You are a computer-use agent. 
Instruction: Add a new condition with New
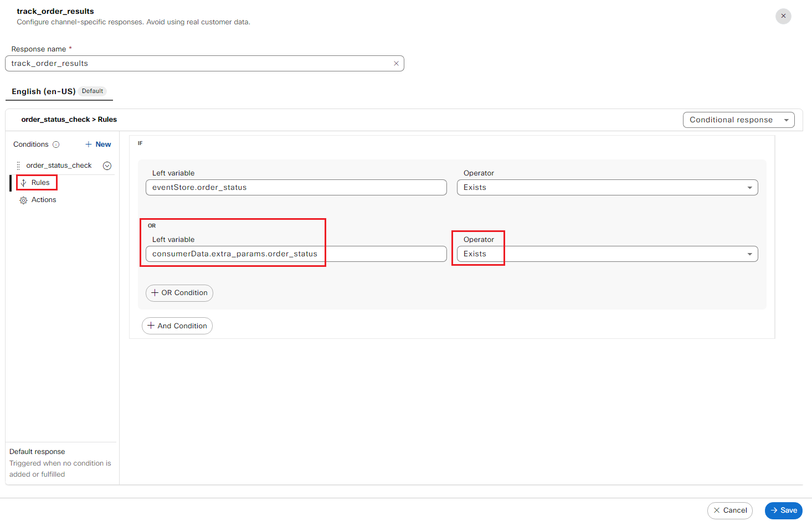[98, 145]
